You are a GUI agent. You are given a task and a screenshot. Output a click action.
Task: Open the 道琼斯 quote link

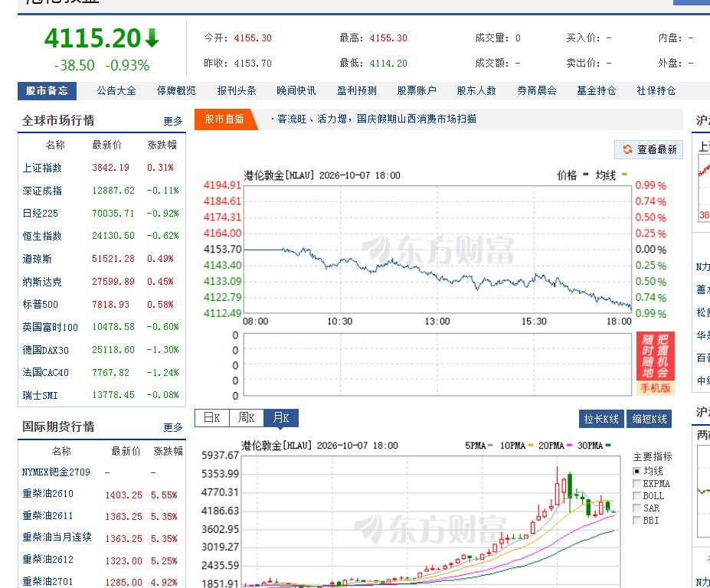pos(37,259)
